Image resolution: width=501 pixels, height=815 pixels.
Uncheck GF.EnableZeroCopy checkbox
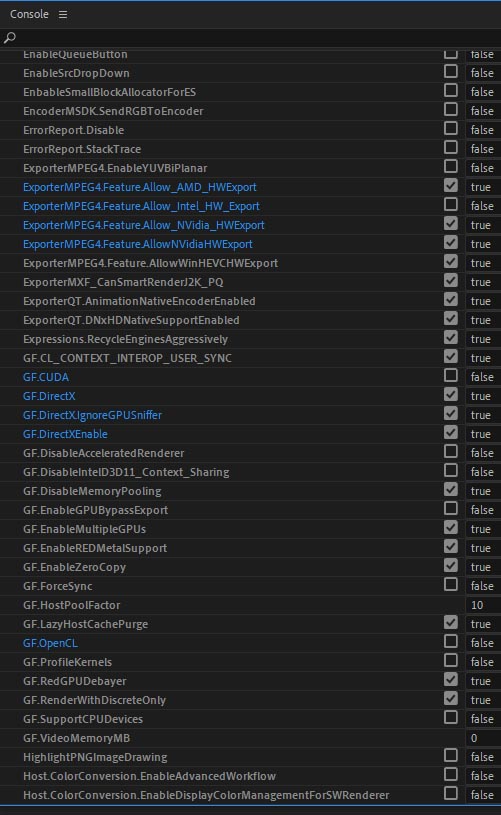coord(451,566)
